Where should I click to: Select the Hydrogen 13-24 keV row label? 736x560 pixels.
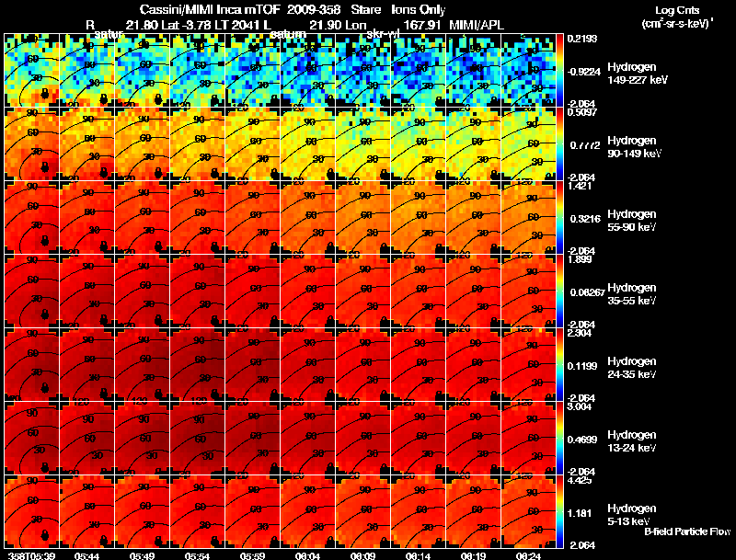coord(632,441)
